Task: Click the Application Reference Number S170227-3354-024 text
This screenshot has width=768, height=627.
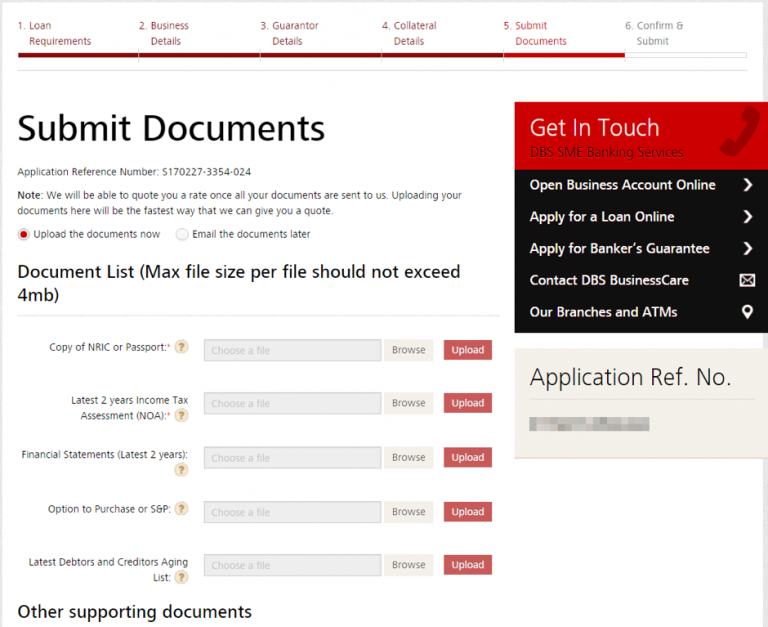Action: click(x=134, y=172)
